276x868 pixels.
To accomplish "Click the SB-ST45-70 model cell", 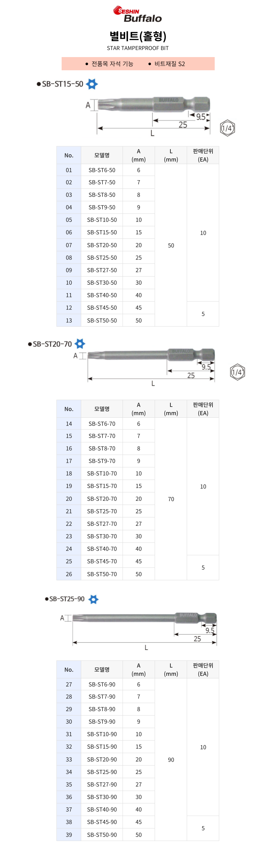I will pos(101,561).
